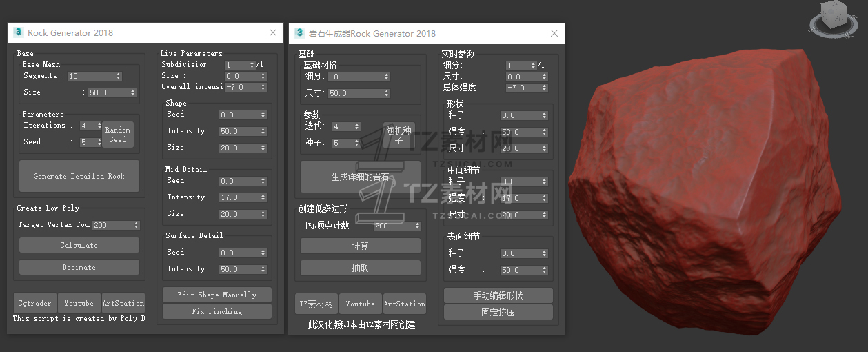Click Edit Shape Manually button
The height and width of the screenshot is (352, 868).
click(217, 295)
